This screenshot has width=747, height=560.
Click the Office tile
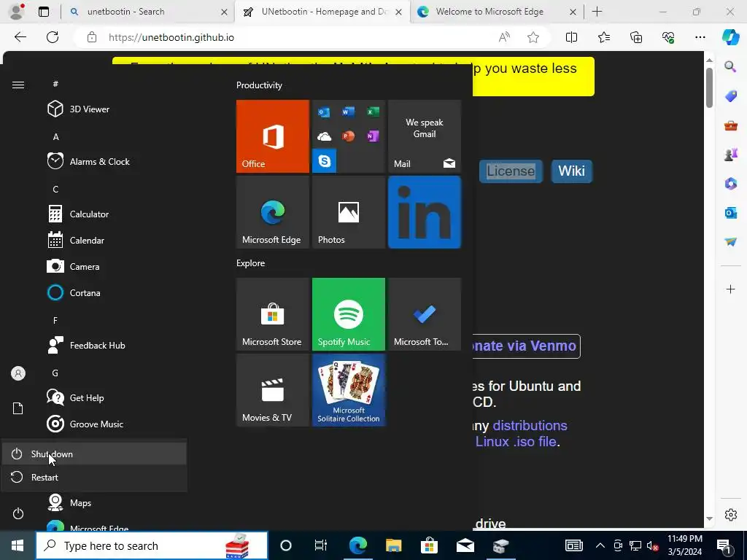273,136
